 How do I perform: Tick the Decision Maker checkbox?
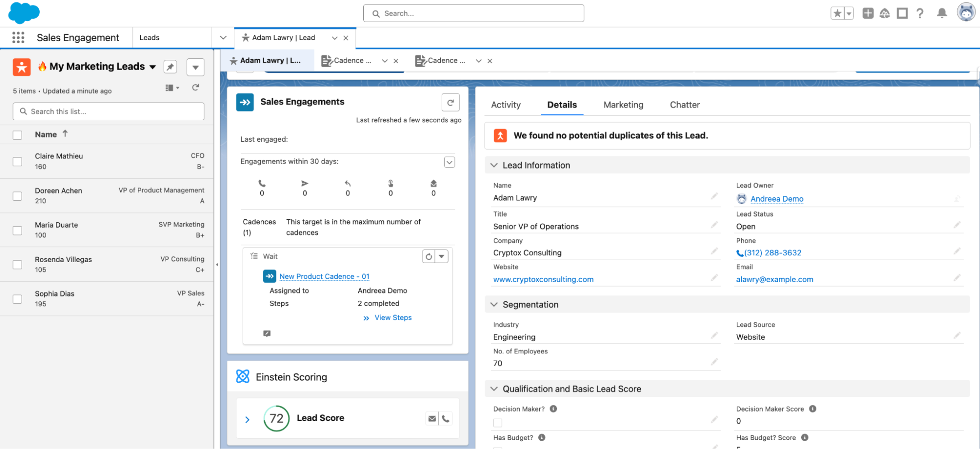(x=498, y=423)
